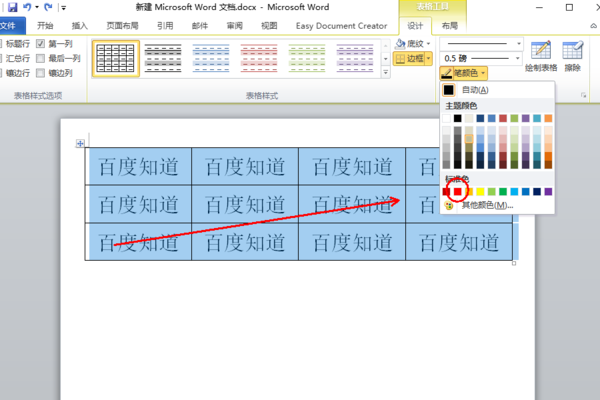Image resolution: width=600 pixels, height=400 pixels.
Task: Switch to the 布局 layout tab
Action: pyautogui.click(x=450, y=26)
